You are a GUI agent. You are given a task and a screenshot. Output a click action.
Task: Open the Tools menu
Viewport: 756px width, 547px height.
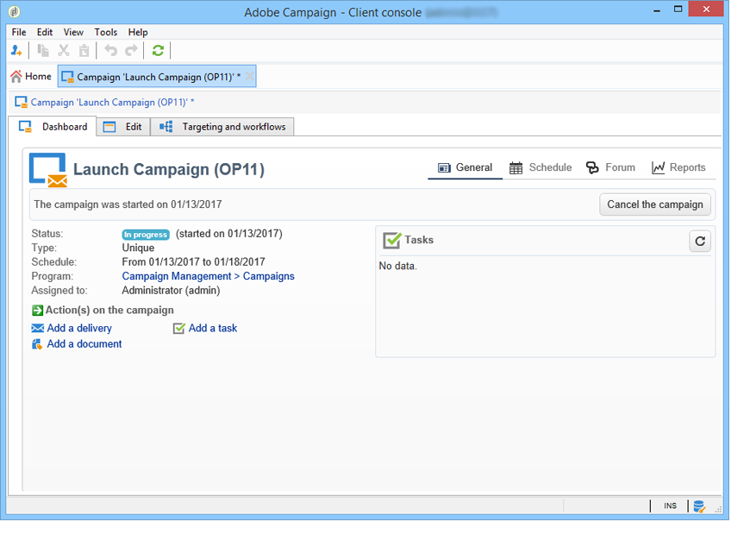[x=105, y=32]
